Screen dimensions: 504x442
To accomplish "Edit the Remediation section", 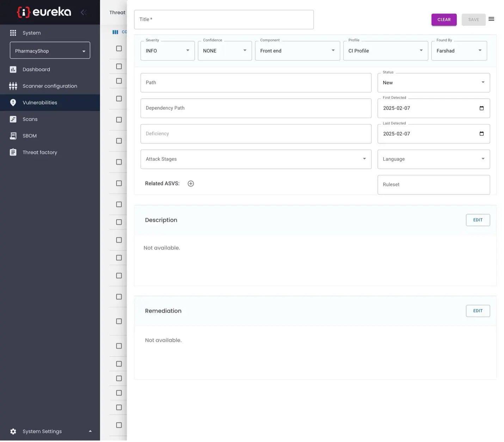I will tap(478, 311).
